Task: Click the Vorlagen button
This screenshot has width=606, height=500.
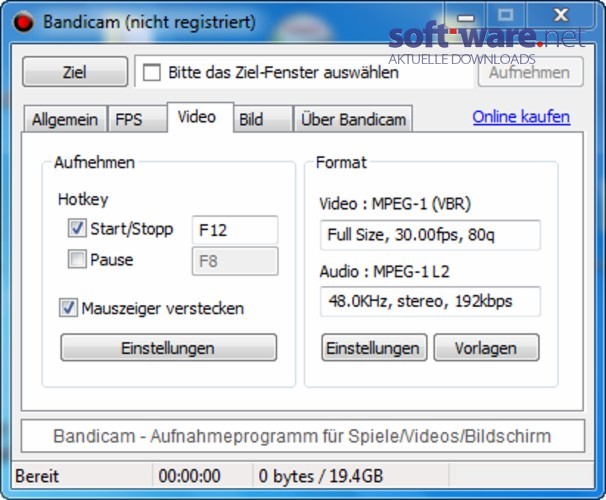Action: [486, 348]
